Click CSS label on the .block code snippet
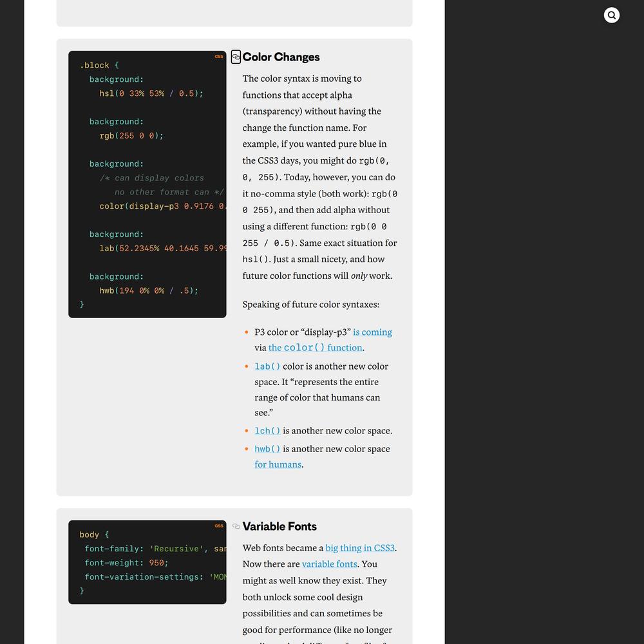The image size is (644, 644). (x=219, y=56)
